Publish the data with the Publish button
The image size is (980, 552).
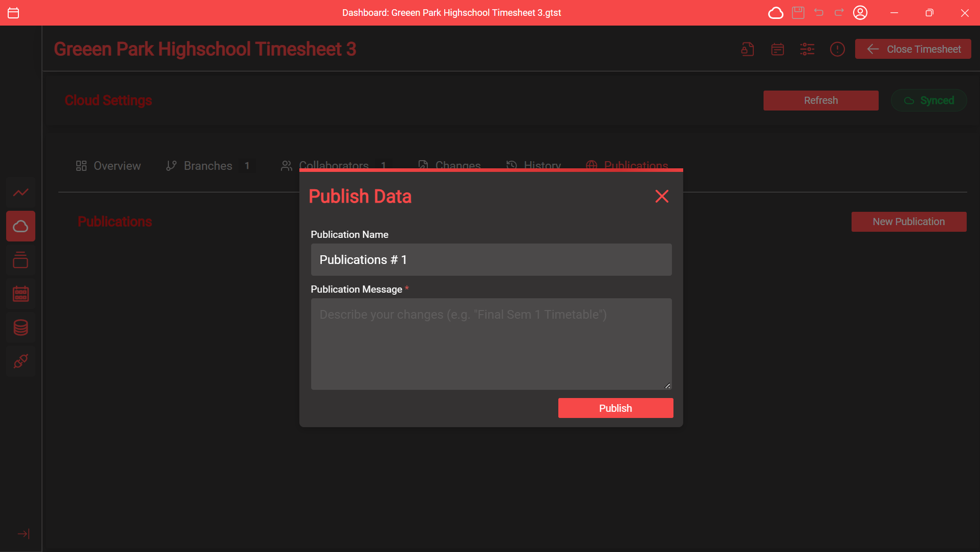615,408
